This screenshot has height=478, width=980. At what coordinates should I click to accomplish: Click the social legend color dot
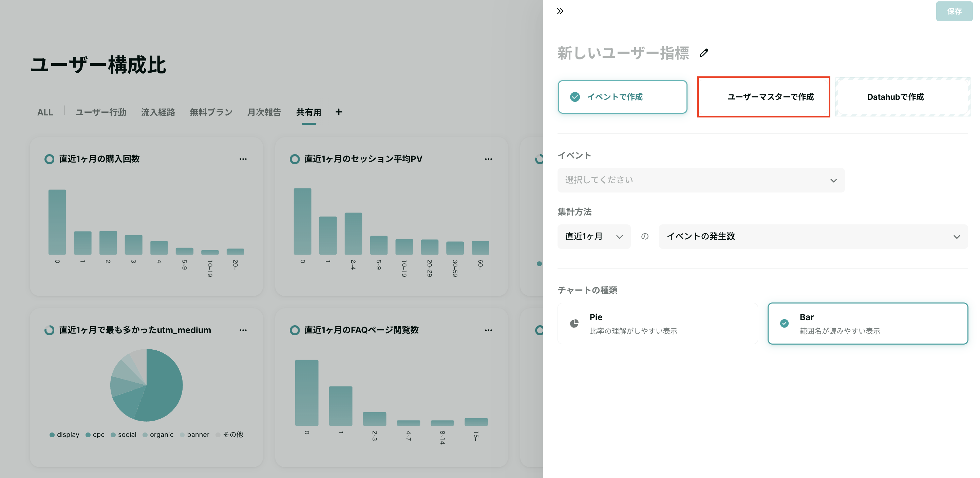[113, 435]
